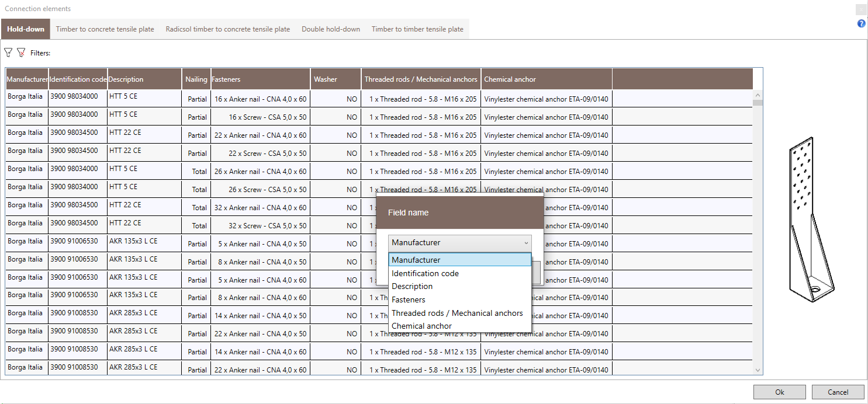
Task: Click the table scrollbar down arrow
Action: pyautogui.click(x=758, y=370)
